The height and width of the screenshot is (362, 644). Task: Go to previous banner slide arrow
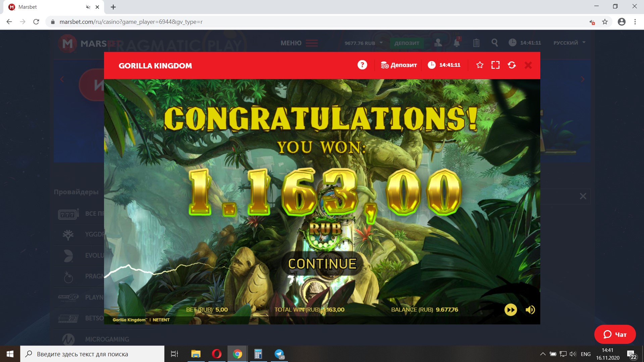click(62, 79)
